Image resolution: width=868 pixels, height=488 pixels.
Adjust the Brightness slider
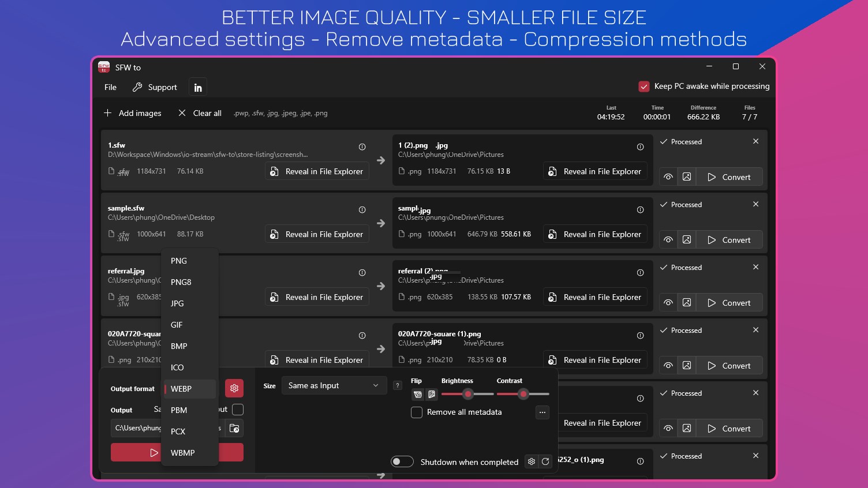[467, 394]
